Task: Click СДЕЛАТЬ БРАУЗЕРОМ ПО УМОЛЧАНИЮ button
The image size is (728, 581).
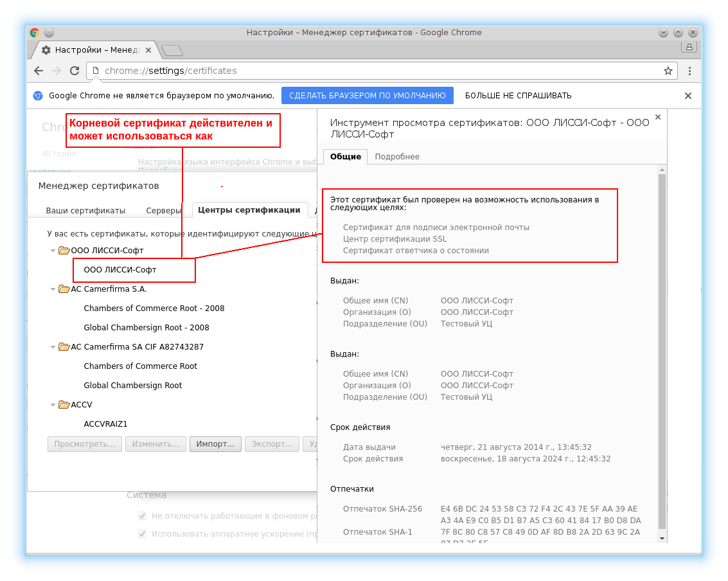Action: 367,96
